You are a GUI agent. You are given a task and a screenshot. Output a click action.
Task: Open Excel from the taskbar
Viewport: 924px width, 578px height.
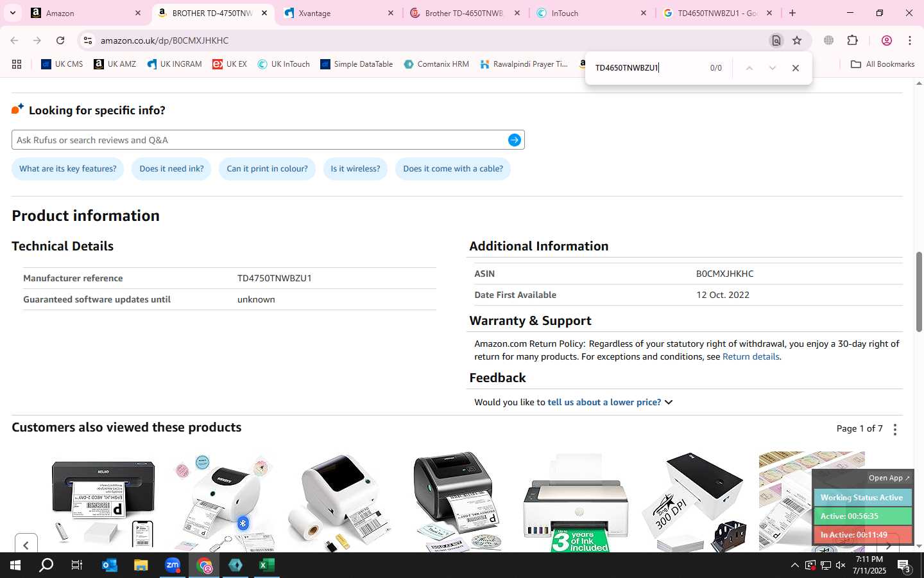click(267, 565)
